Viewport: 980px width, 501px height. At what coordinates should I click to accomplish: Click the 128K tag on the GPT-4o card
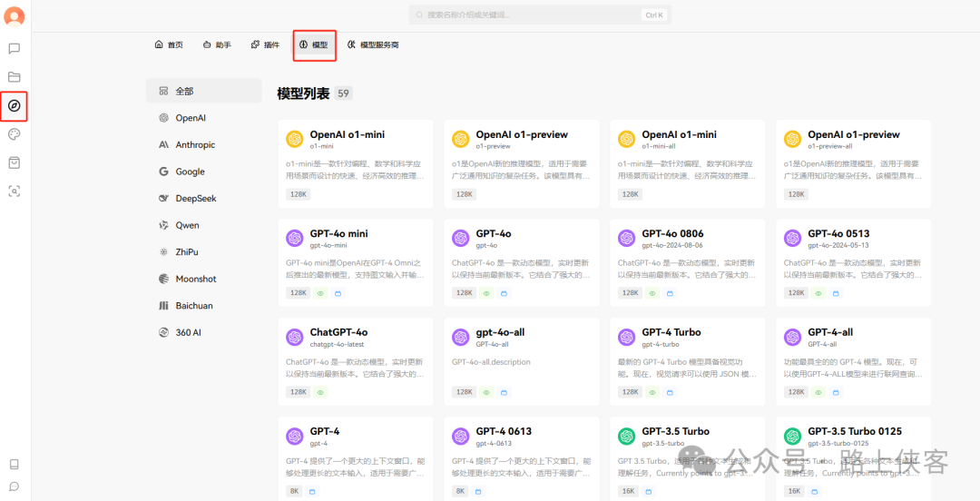pyautogui.click(x=465, y=293)
